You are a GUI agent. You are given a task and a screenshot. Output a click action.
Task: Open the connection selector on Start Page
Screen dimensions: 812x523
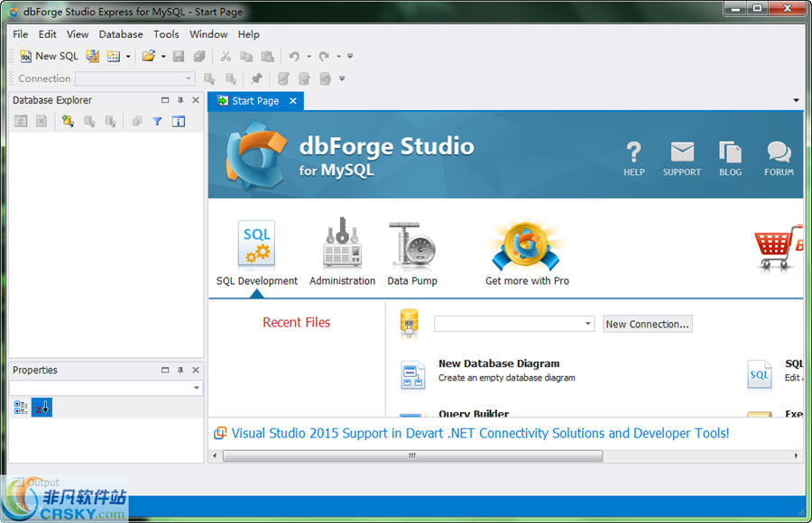(x=514, y=324)
